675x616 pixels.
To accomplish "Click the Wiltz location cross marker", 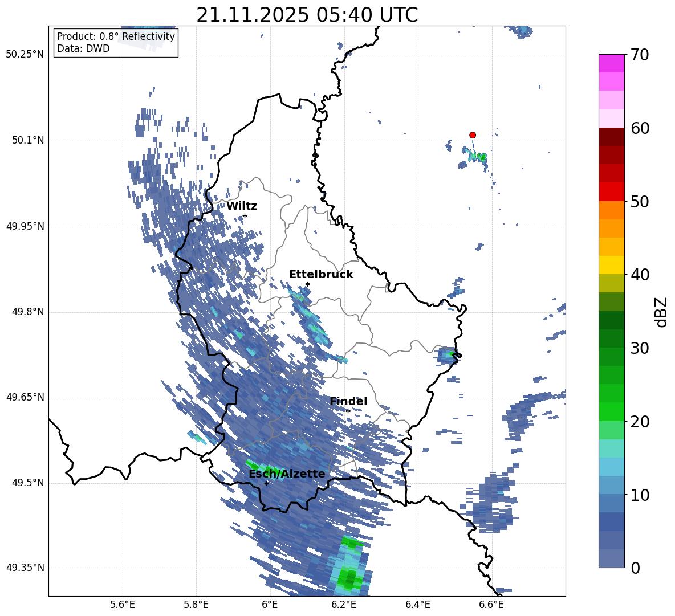I will point(245,215).
